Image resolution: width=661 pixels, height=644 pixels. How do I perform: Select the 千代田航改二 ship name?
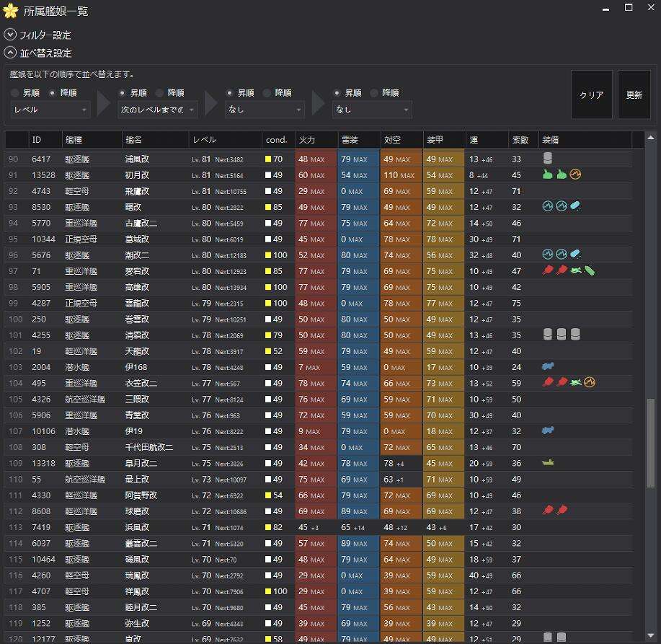click(x=148, y=447)
